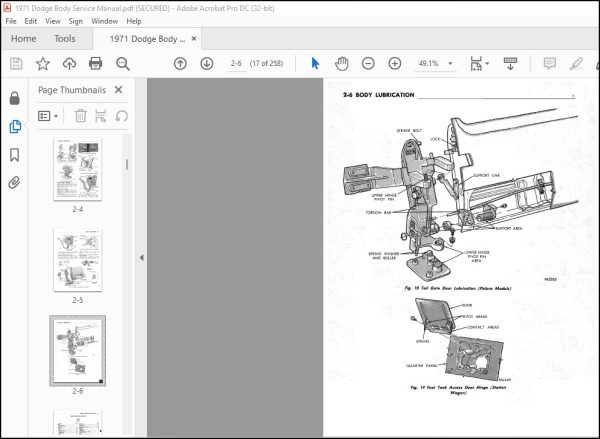This screenshot has width=600, height=439.
Task: Select page 2-5 thumbnail
Action: [x=78, y=260]
